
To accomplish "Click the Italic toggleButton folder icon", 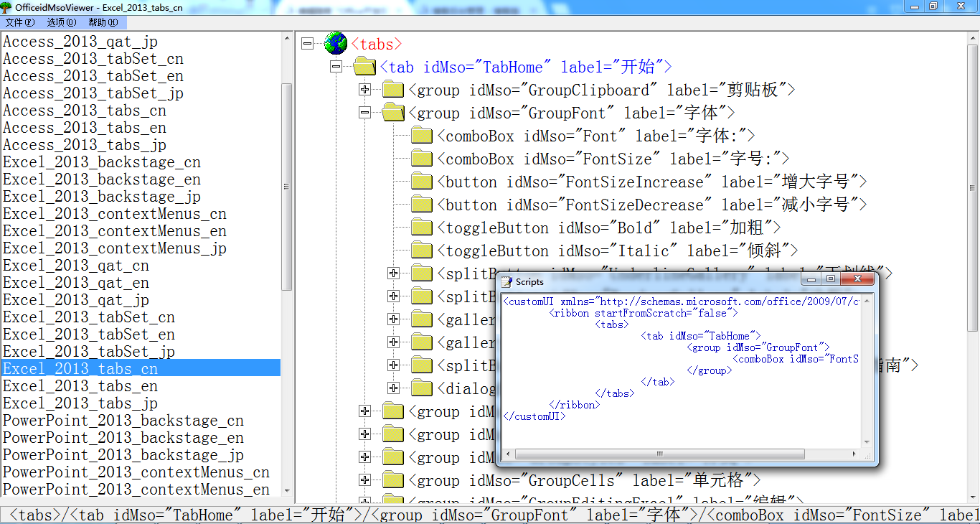I will click(422, 250).
